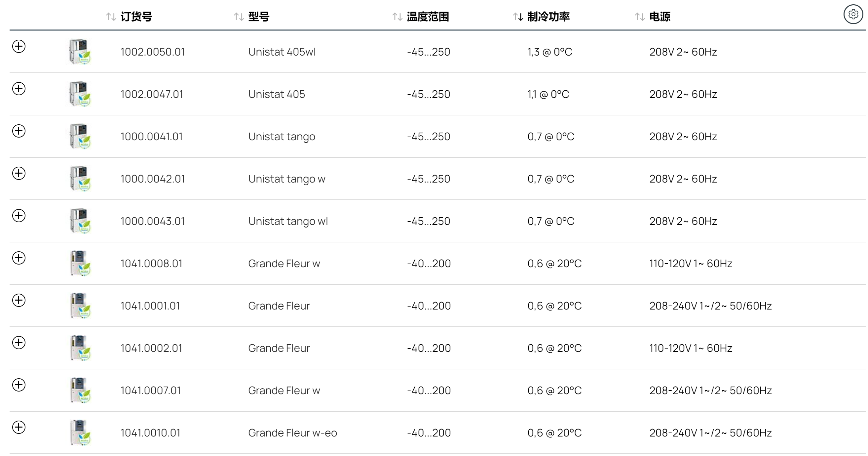Click cooling power in row 1041.0002.01
Viewport: 868px width, 456px height.
555,348
